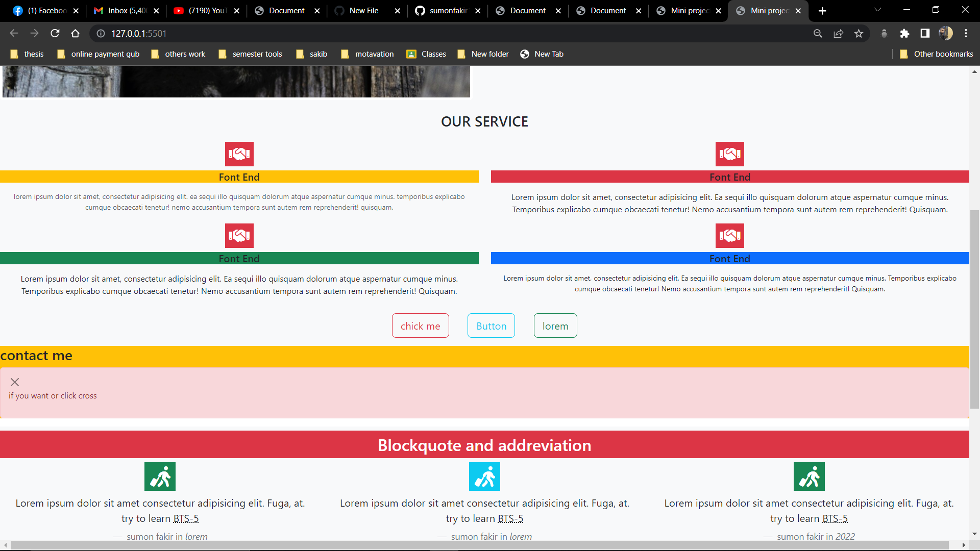This screenshot has height=551, width=980.
Task: Click the 'contact me' heading
Action: [36, 356]
